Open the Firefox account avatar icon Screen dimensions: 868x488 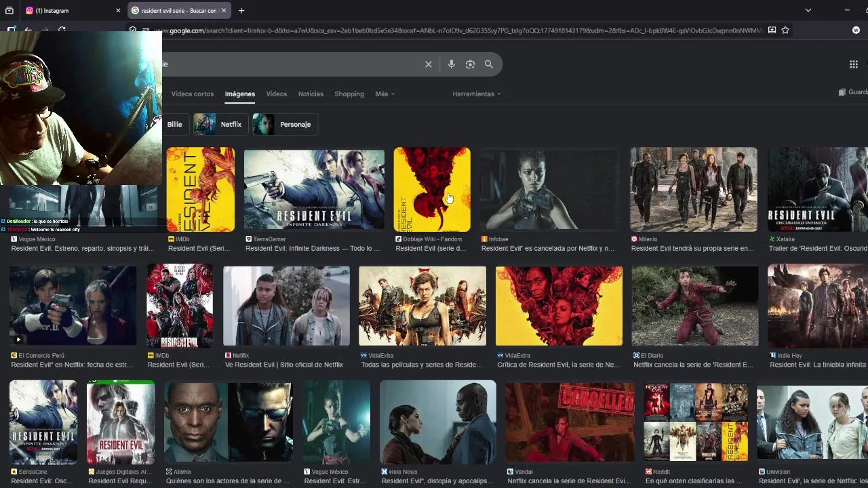(856, 30)
